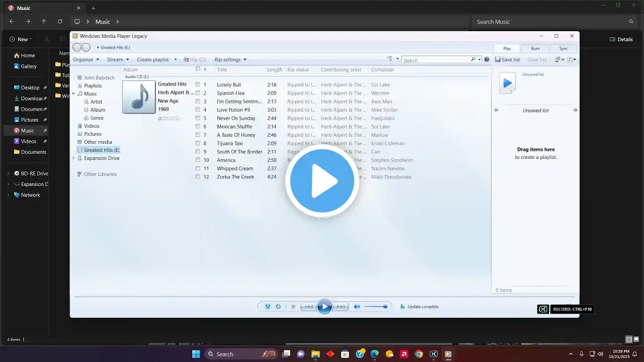This screenshot has height=362, width=644.
Task: Expand the Rip settings dropdown
Action: pos(230,59)
